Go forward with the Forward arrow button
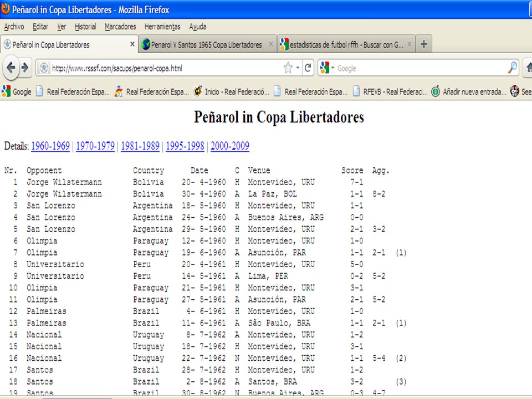Viewport: 532px width, 399px height. pos(24,68)
